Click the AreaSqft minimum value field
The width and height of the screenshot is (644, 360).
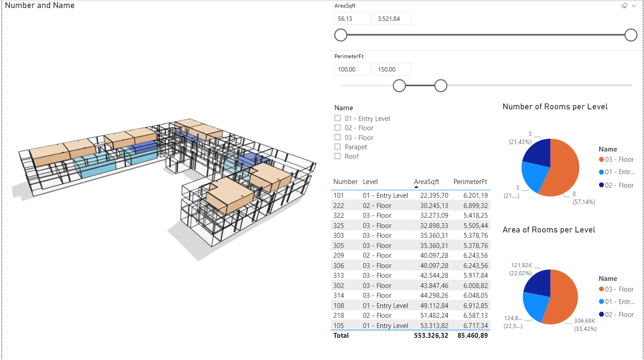pos(352,19)
